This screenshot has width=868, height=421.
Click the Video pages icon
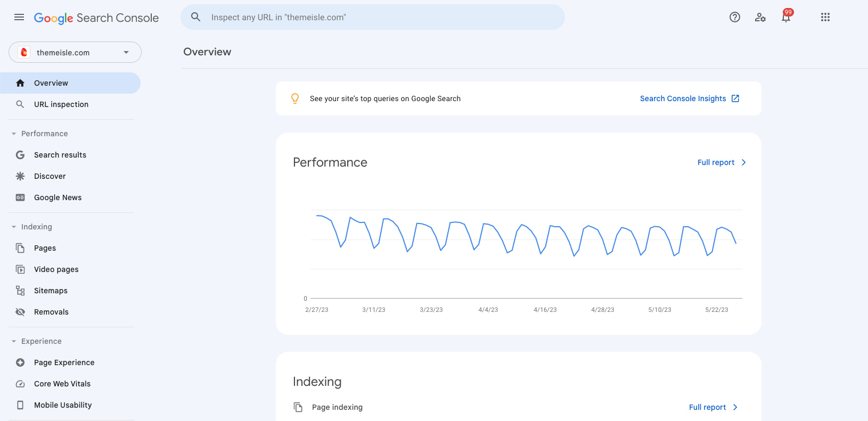(x=20, y=269)
